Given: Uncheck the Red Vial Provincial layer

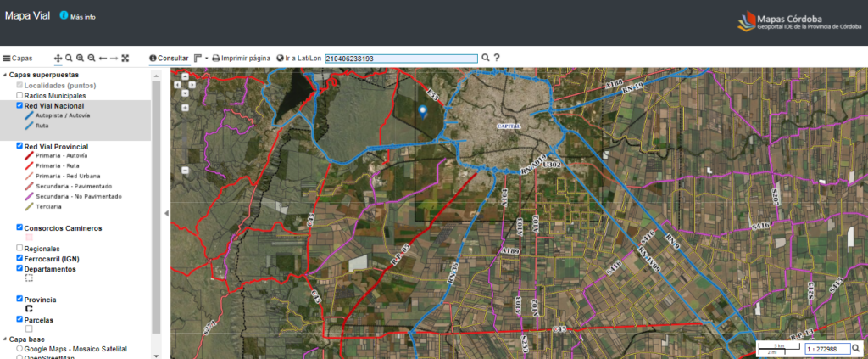Looking at the screenshot, I should [x=20, y=146].
